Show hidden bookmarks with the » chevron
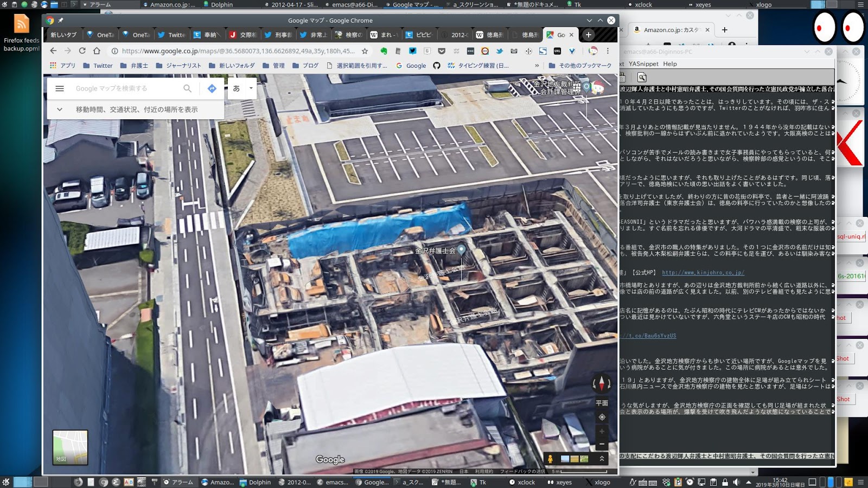Image resolution: width=868 pixels, height=488 pixels. 537,66
